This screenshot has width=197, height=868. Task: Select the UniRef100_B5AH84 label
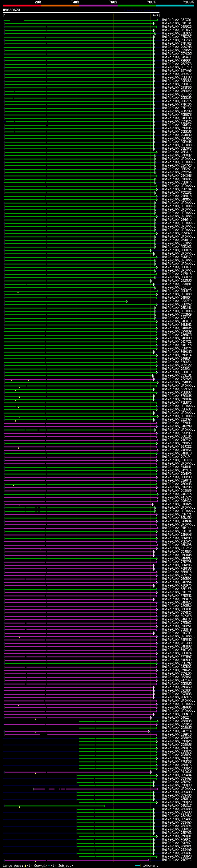click(x=176, y=399)
